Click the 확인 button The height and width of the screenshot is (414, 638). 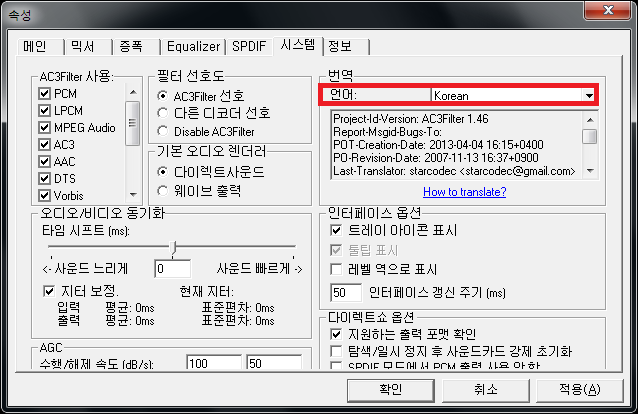coord(391,390)
